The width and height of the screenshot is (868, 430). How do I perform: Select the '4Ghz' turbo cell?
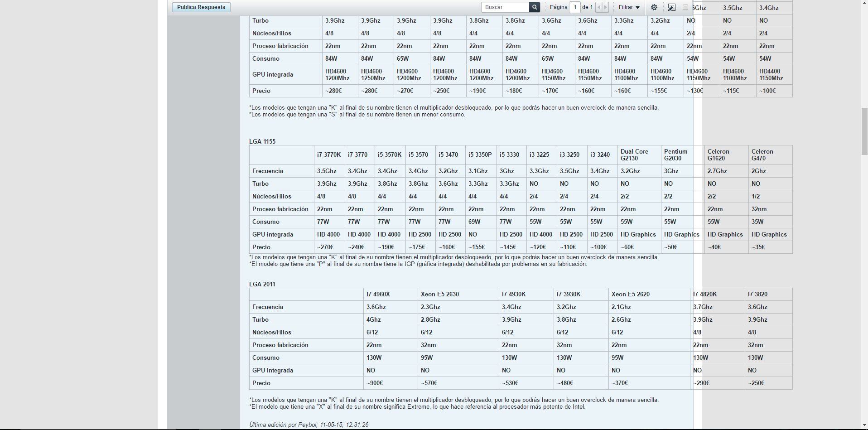(x=391, y=320)
